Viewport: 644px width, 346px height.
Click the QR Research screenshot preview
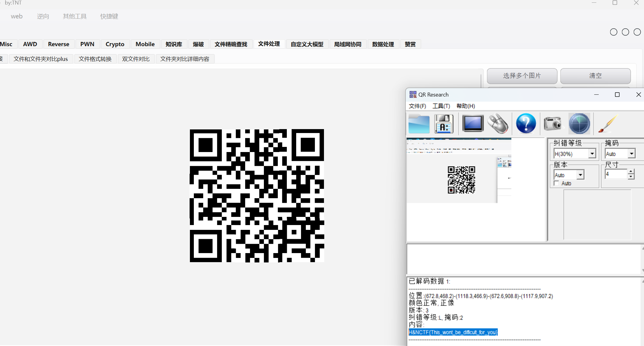click(x=459, y=170)
